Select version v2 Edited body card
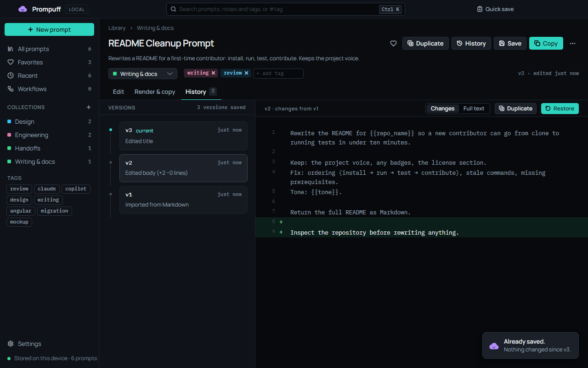Screen dimensions: 588x368 coord(183,168)
